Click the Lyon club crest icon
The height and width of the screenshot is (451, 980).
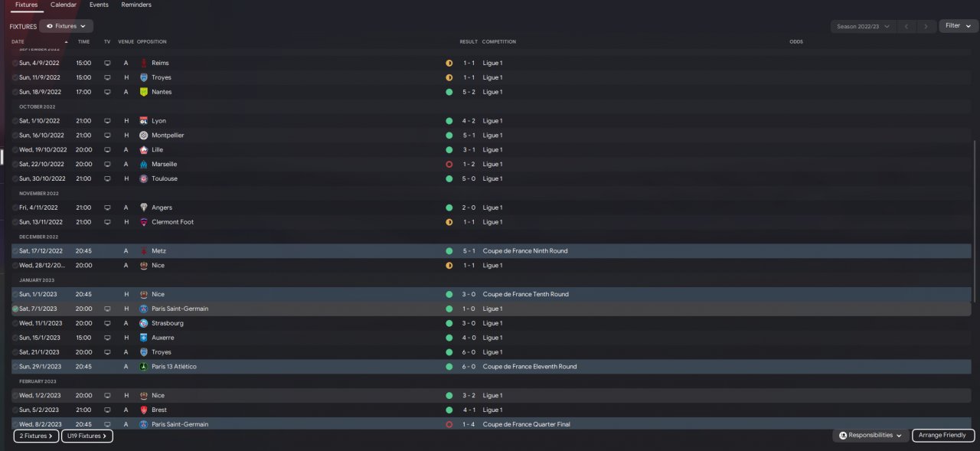(x=143, y=121)
